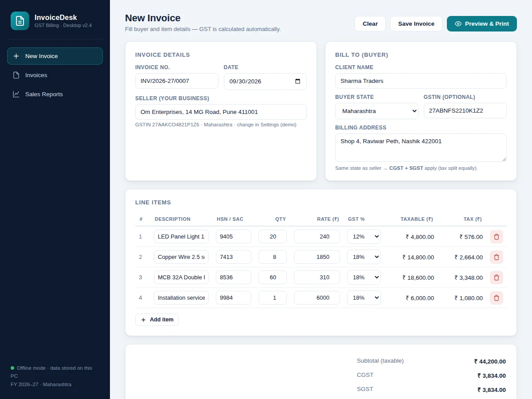Image resolution: width=532 pixels, height=399 pixels.
Task: Click the SGST total label
Action: point(365,389)
